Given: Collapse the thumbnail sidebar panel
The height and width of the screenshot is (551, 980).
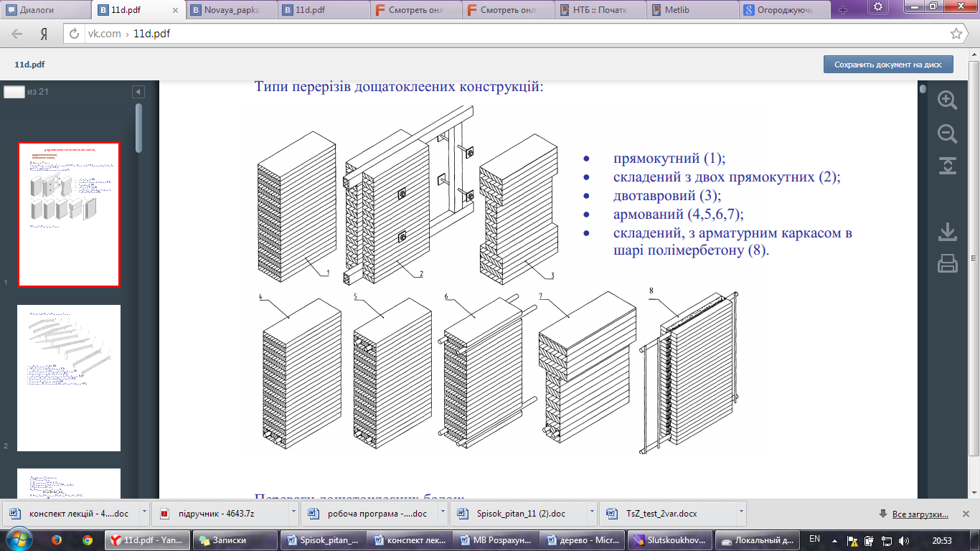Looking at the screenshot, I should point(138,92).
